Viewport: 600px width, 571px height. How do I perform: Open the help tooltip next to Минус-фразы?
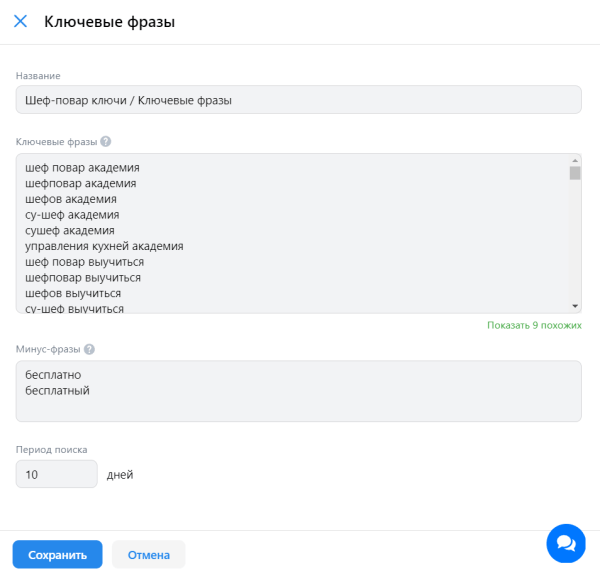point(90,349)
